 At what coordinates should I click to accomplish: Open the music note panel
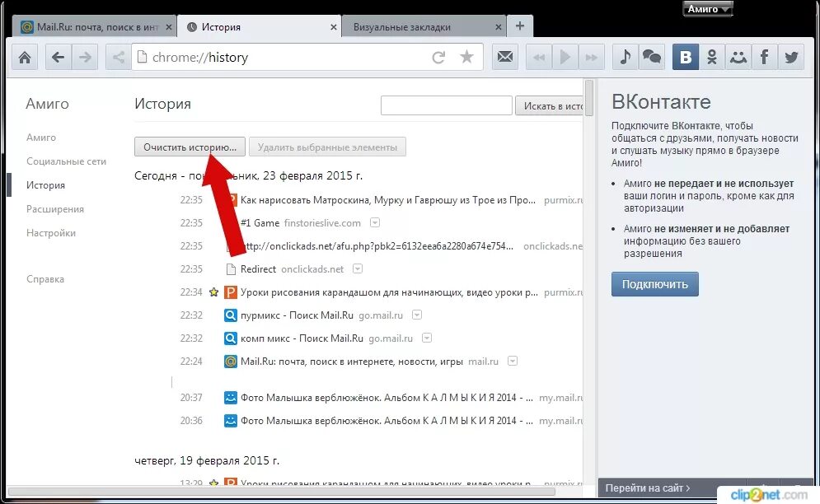tap(625, 57)
